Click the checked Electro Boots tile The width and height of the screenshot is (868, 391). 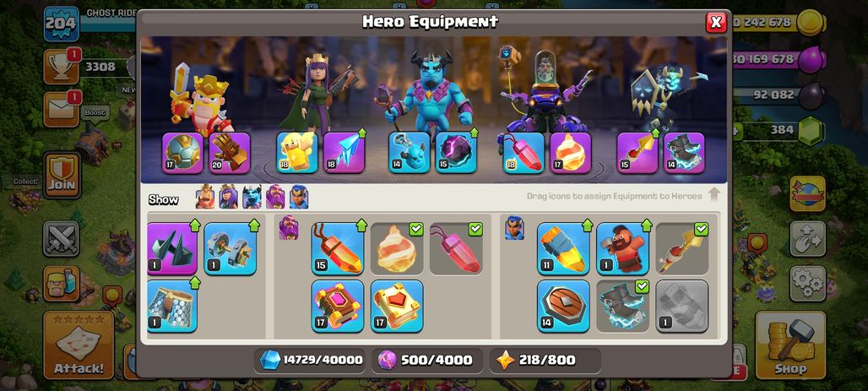click(623, 306)
